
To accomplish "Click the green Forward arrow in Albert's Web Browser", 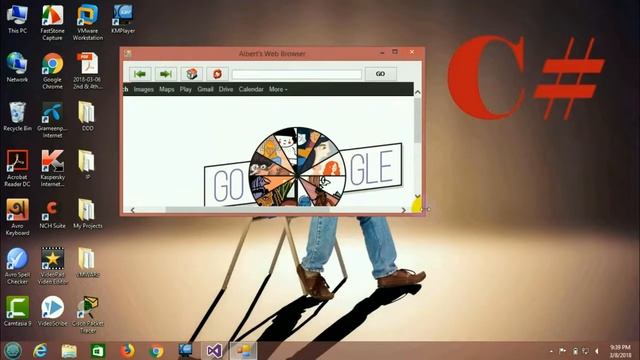I will click(166, 74).
